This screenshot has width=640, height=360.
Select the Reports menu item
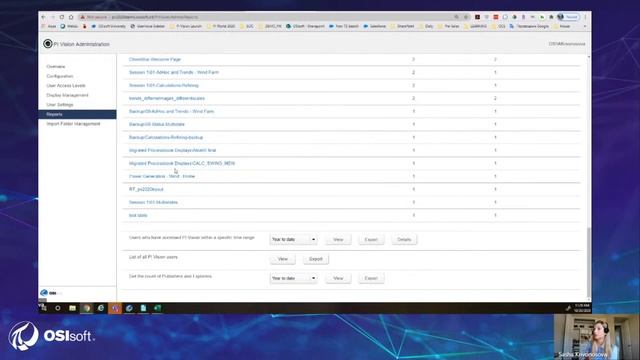pos(77,114)
